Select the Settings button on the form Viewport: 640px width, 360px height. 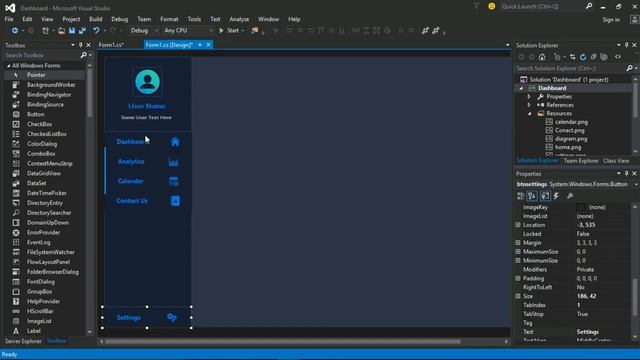[147, 318]
